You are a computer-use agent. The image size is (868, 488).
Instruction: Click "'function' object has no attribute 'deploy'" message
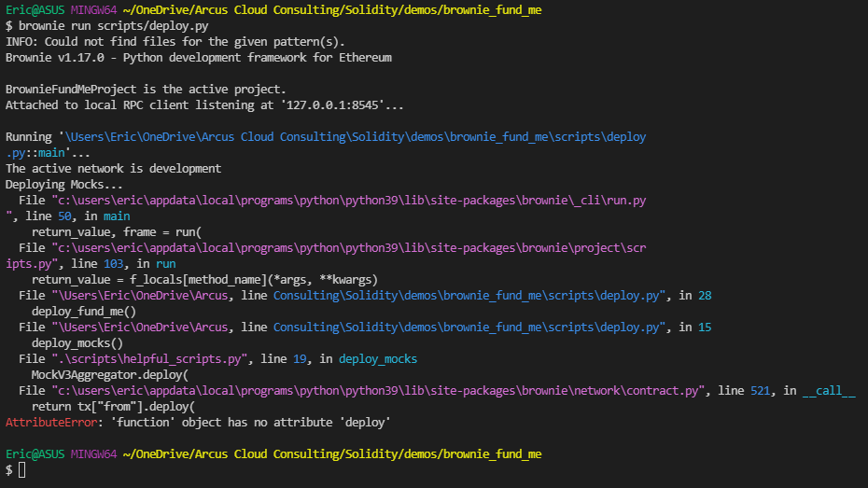(x=250, y=422)
